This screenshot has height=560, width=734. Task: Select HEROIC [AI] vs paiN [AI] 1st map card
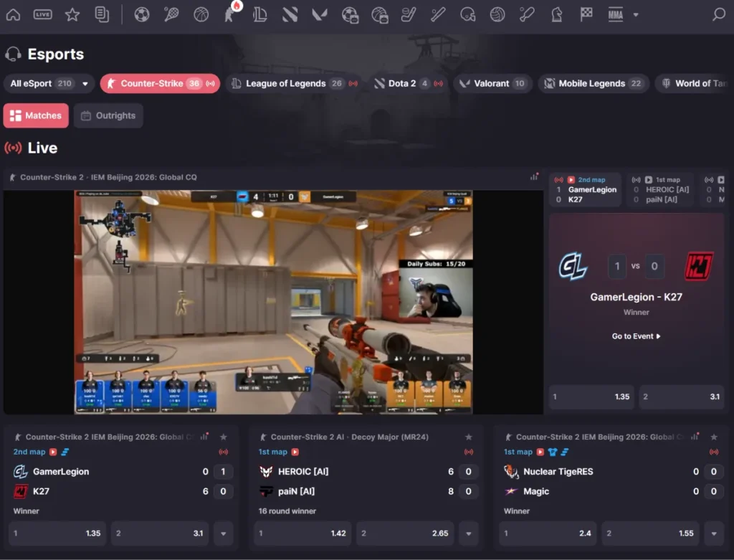(x=660, y=189)
